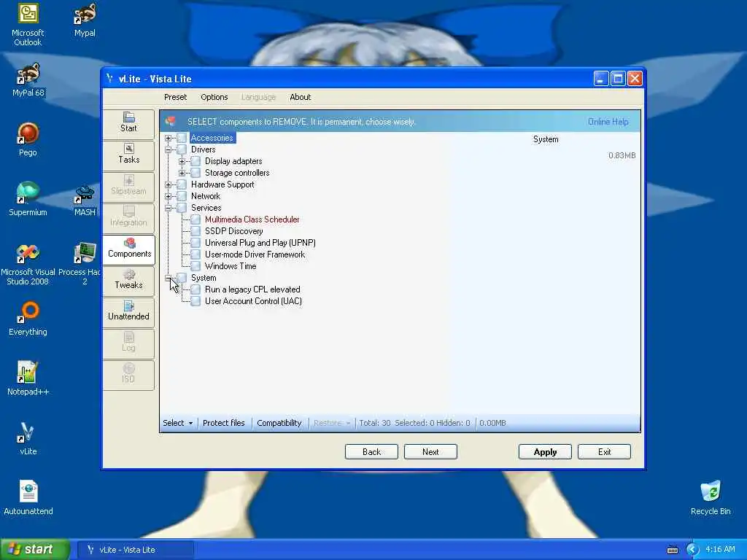Image resolution: width=747 pixels, height=560 pixels.
Task: Click ISO sidebar entry
Action: (128, 374)
